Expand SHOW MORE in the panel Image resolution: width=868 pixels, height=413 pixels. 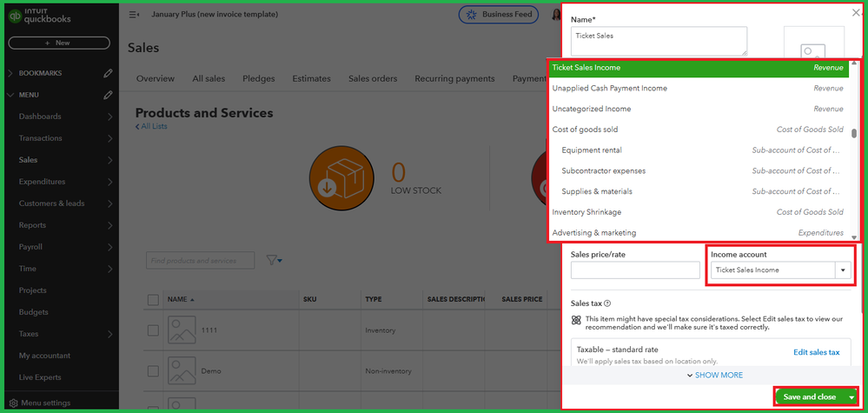[715, 376]
